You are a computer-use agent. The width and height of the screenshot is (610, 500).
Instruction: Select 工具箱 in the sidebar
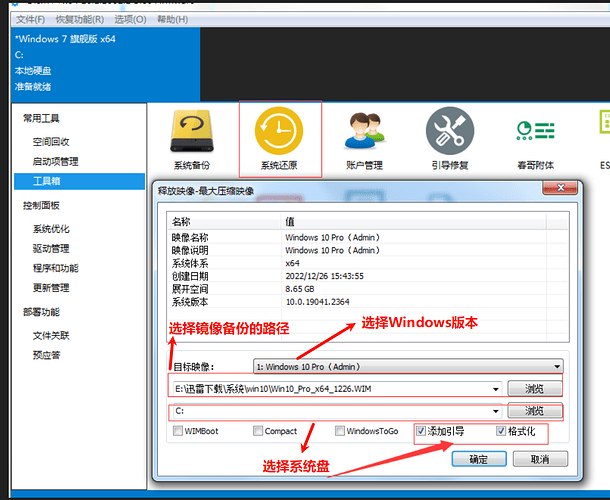pos(79,181)
